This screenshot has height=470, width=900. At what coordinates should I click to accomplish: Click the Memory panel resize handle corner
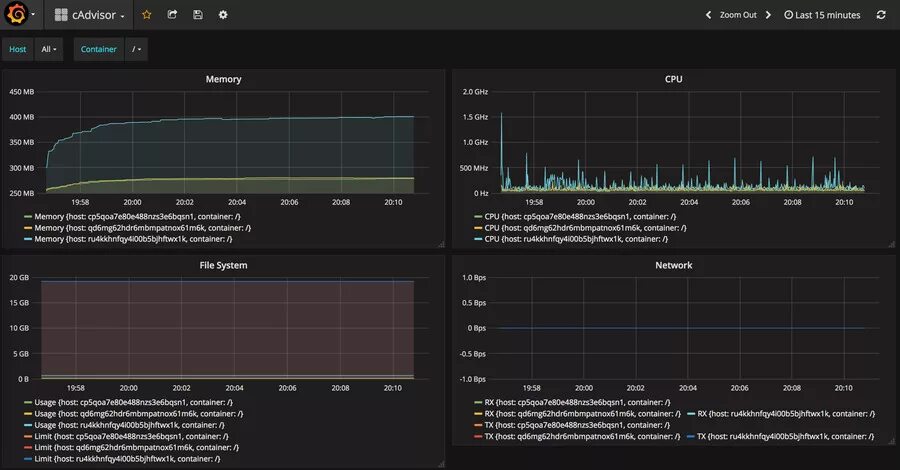click(x=441, y=244)
